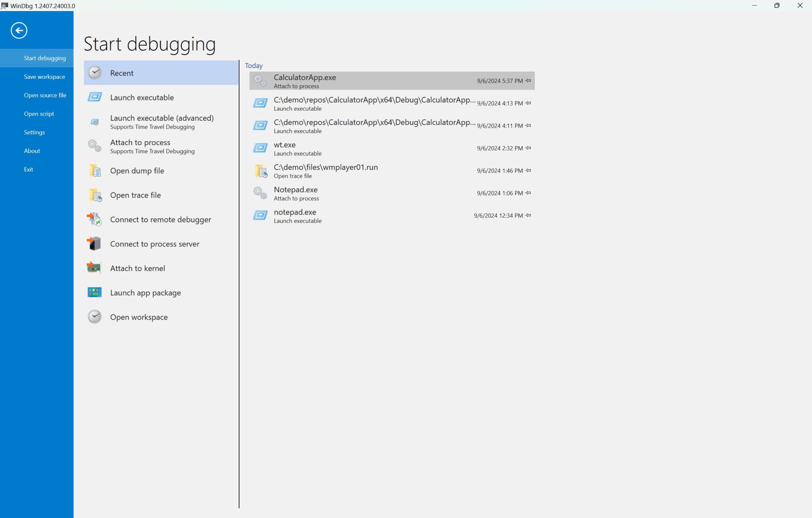Open the Launch app package option
Screen dimensions: 812x518
(x=145, y=293)
